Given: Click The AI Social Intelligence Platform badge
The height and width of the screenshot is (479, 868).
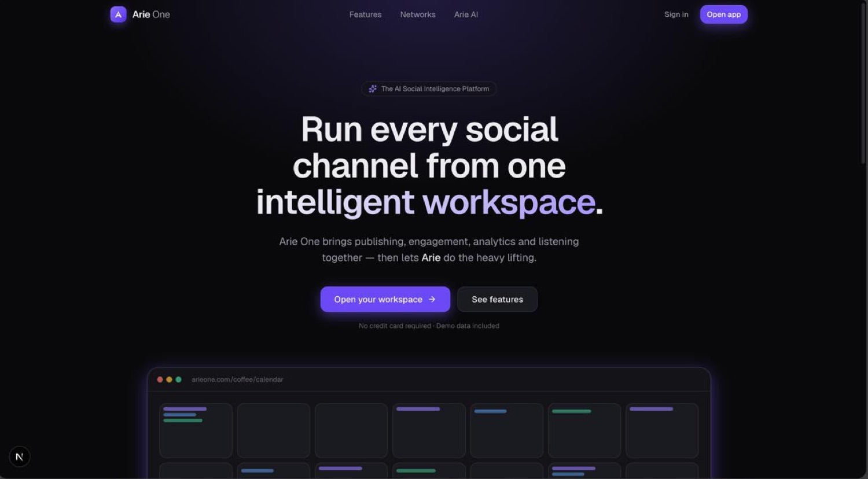Looking at the screenshot, I should point(429,89).
